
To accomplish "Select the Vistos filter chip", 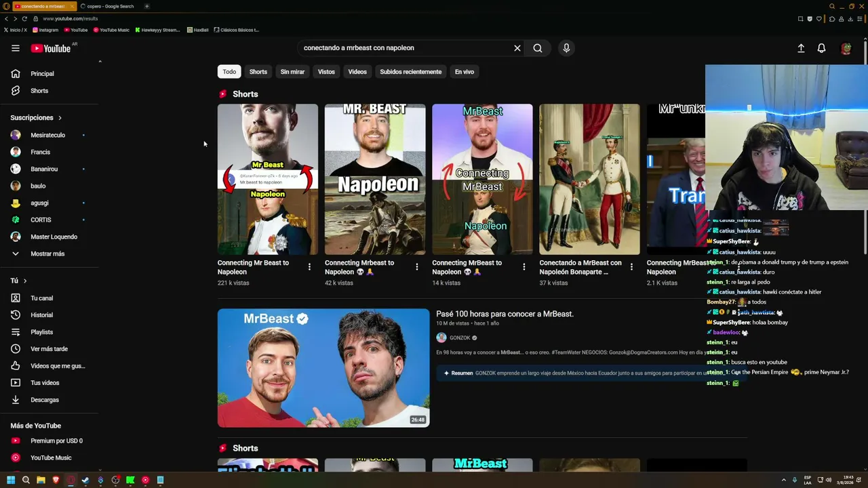I will 326,72.
